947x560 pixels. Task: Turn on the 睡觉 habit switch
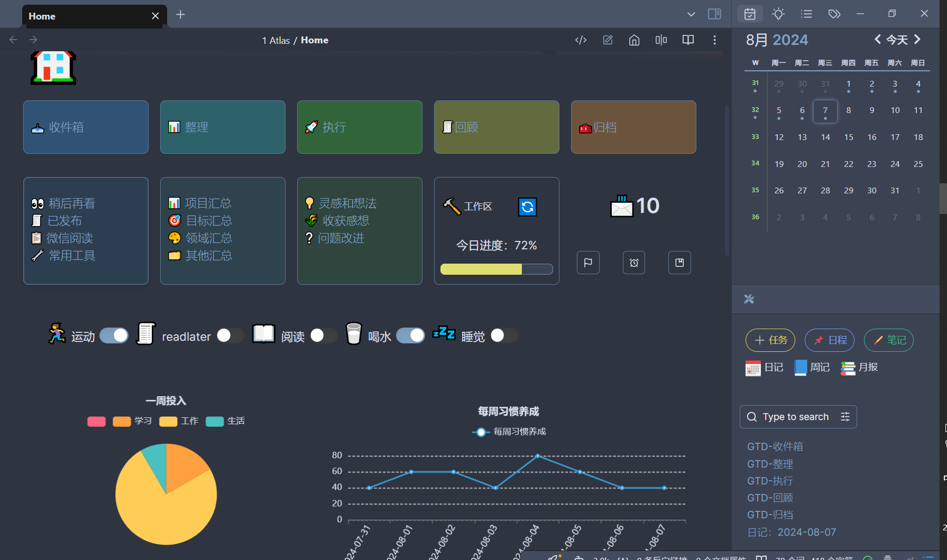point(504,335)
